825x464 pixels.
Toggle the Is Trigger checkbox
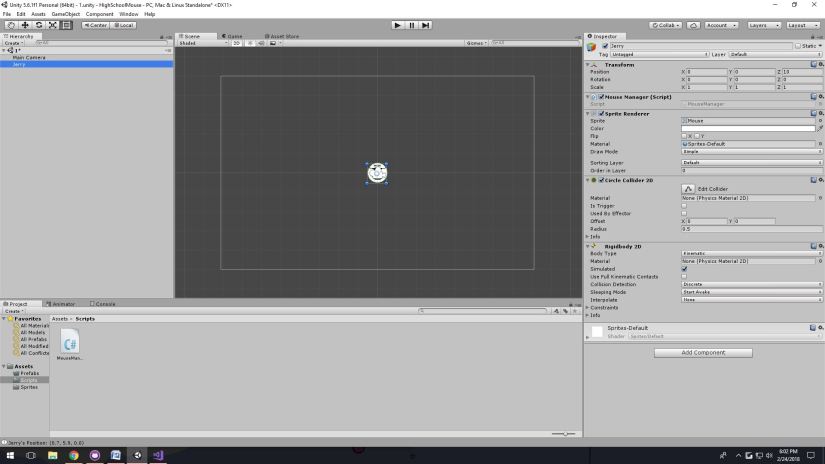(x=684, y=205)
